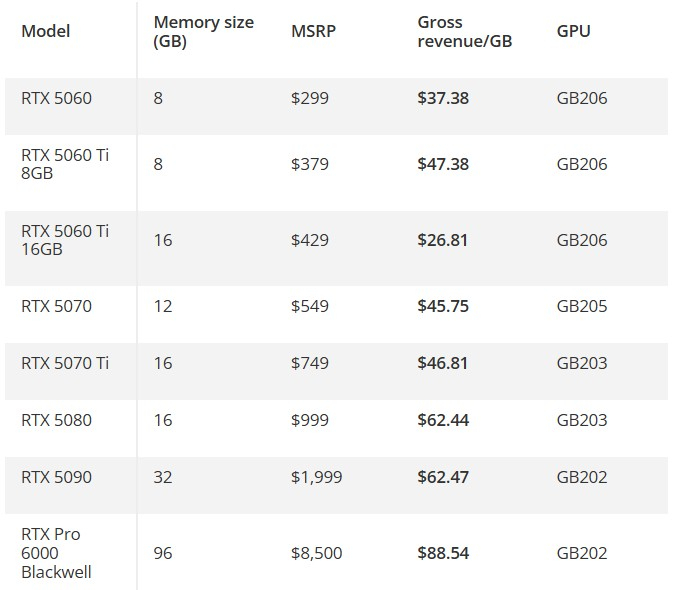Click the Memory size (GB) header
Screen dimensions: 675x590
point(203,32)
